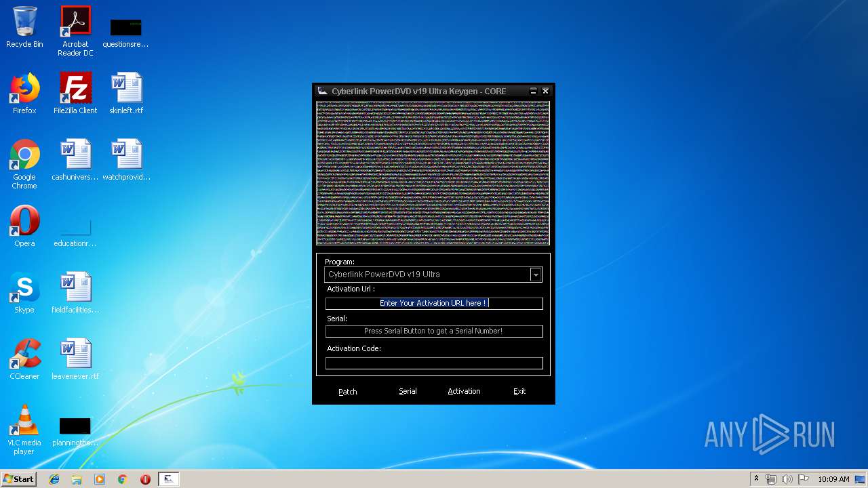Open the Start menu
868x488 pixels.
(x=19, y=479)
